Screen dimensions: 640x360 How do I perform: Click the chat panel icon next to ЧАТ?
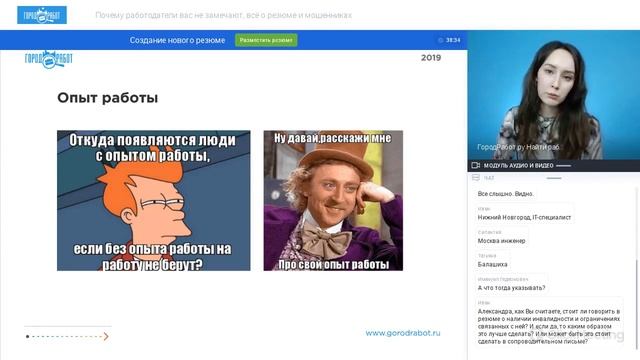click(476, 178)
